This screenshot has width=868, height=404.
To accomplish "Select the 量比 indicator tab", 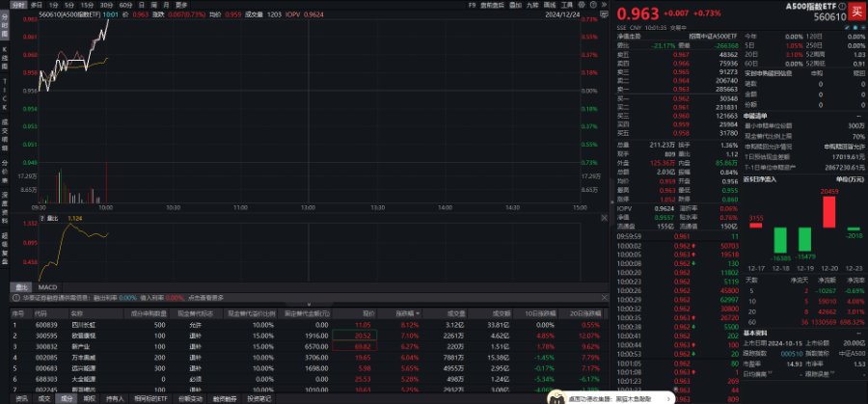I will click(x=20, y=286).
